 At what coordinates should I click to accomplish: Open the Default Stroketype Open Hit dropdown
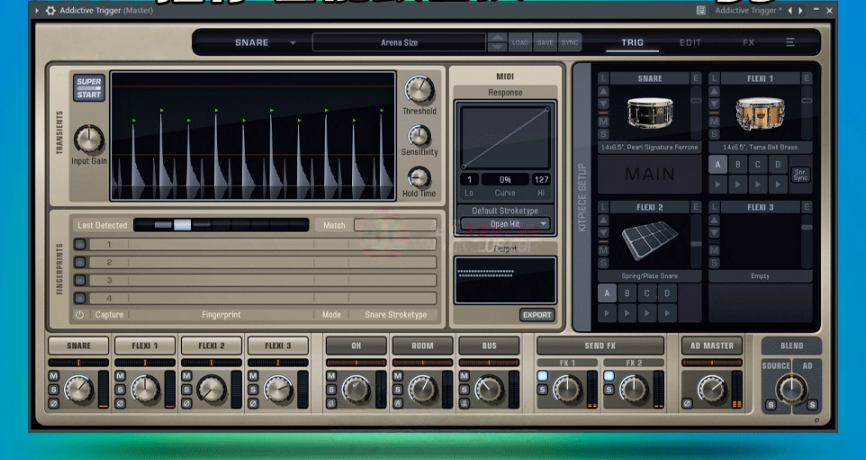coord(505,224)
